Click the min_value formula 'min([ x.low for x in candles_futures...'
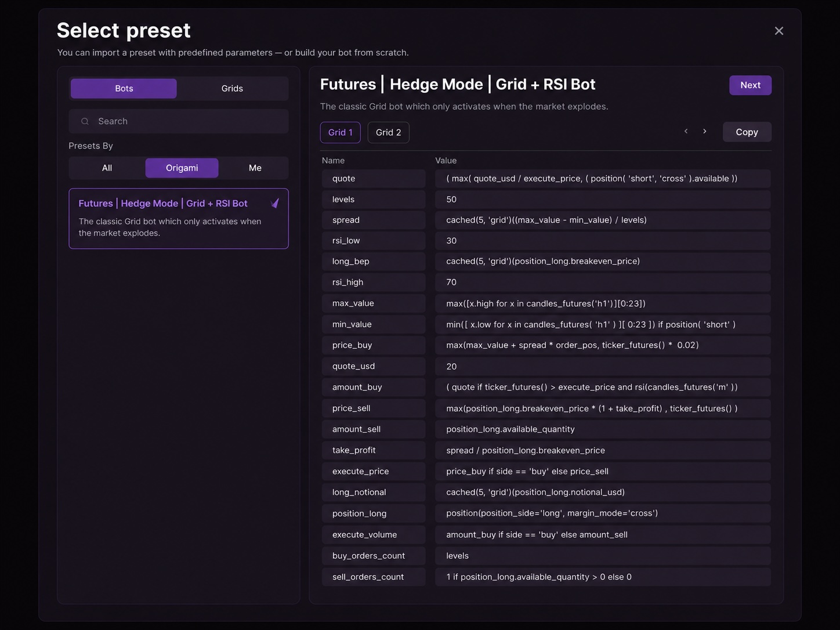 point(603,324)
